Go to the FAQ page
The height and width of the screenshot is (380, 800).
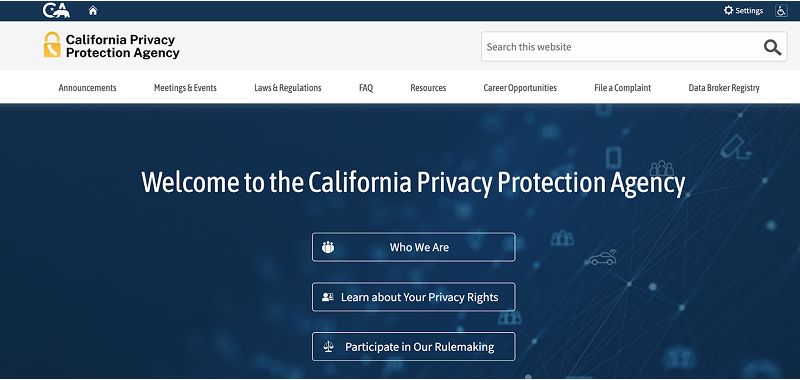[x=366, y=88]
